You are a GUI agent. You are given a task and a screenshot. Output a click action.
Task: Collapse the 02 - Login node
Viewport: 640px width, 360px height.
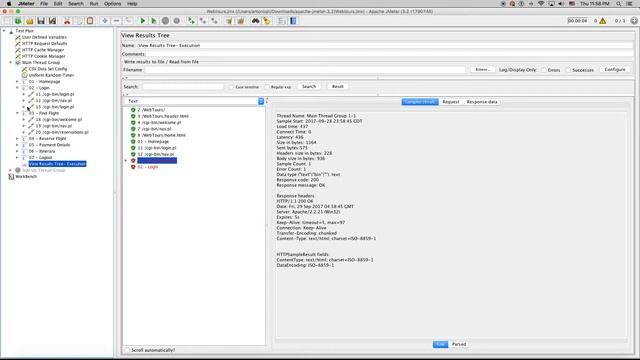[x=17, y=88]
